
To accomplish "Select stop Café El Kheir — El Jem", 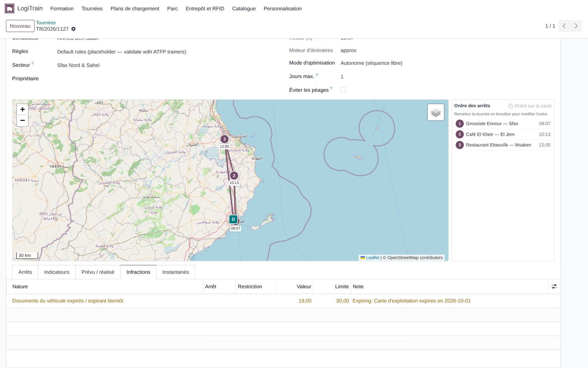I will click(503, 134).
